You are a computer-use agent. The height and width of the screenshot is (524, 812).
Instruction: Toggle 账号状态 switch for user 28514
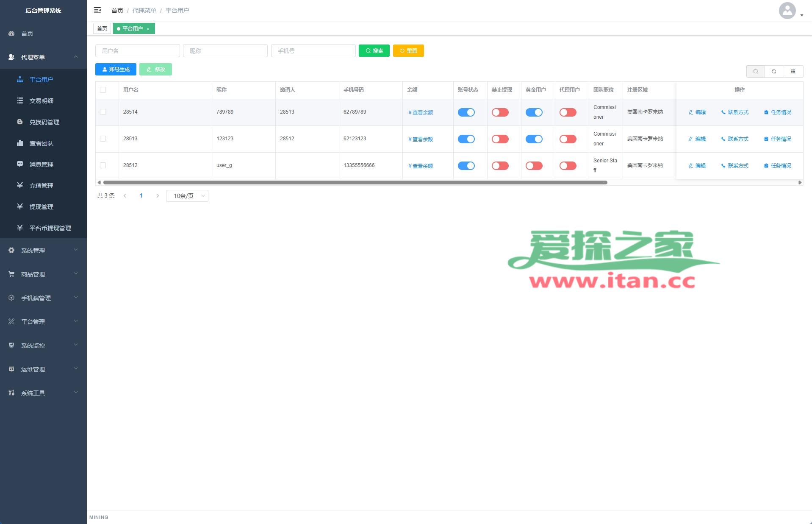click(x=466, y=112)
